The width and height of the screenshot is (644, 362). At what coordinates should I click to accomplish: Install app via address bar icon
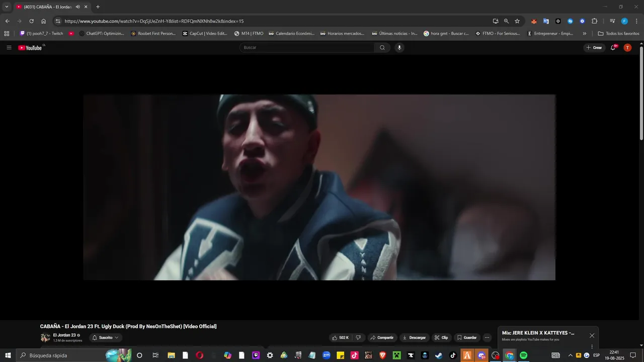(496, 21)
